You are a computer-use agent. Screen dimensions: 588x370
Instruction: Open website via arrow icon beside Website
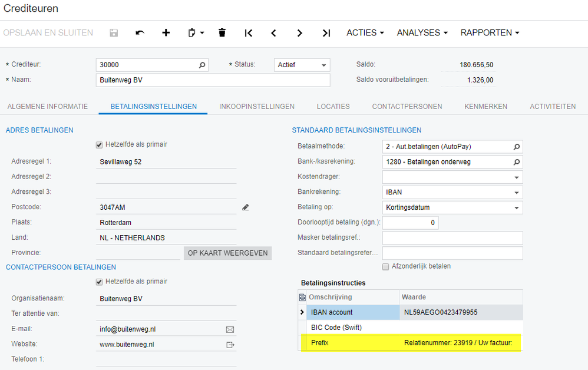tap(230, 345)
